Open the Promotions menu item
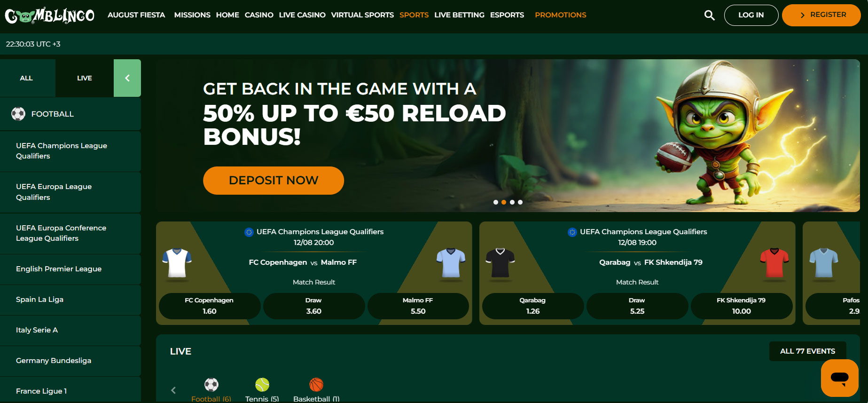Image resolution: width=868 pixels, height=403 pixels. click(x=561, y=15)
